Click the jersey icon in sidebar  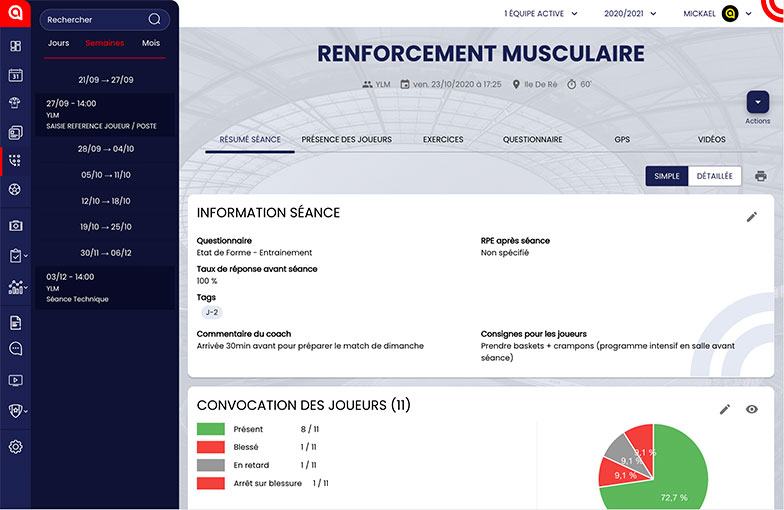click(x=15, y=103)
